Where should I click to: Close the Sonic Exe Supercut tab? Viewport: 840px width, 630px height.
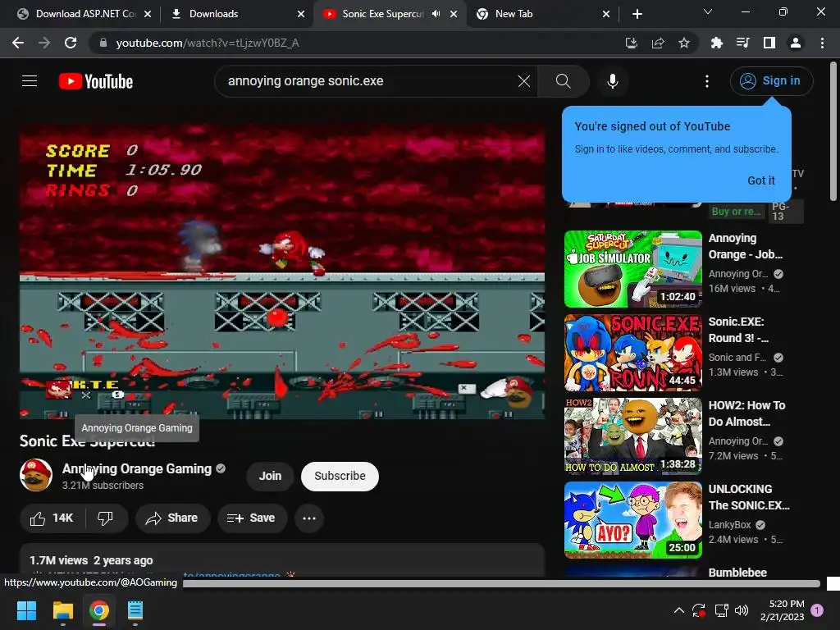pyautogui.click(x=454, y=14)
